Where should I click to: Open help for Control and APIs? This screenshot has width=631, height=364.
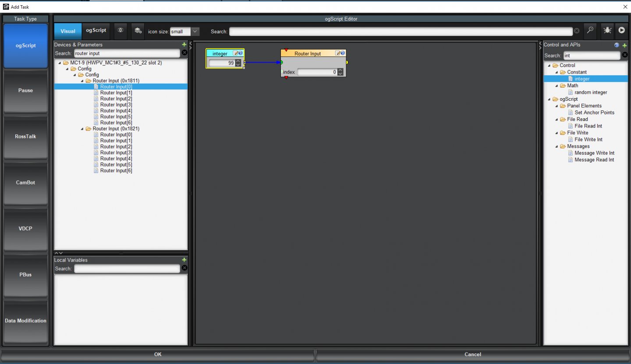click(x=617, y=45)
